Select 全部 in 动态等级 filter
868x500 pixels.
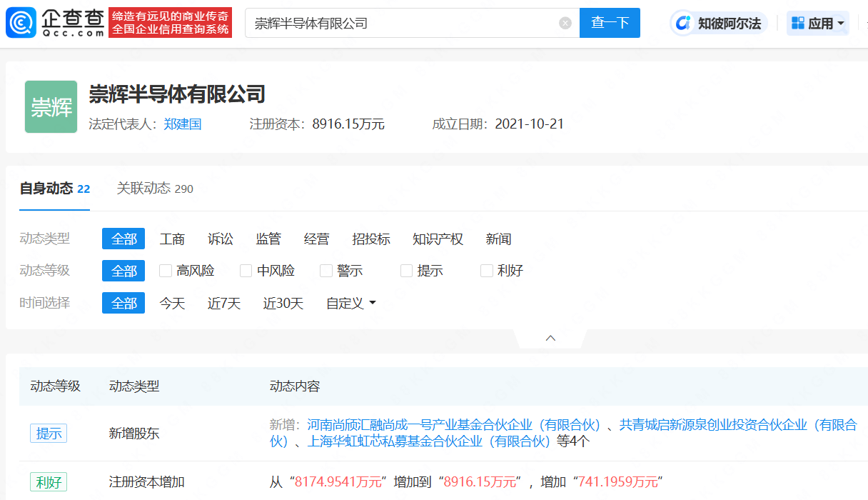(x=123, y=271)
